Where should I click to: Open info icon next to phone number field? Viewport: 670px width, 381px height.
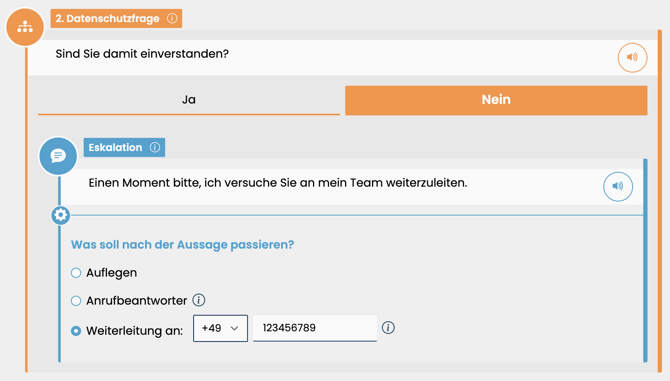point(388,328)
